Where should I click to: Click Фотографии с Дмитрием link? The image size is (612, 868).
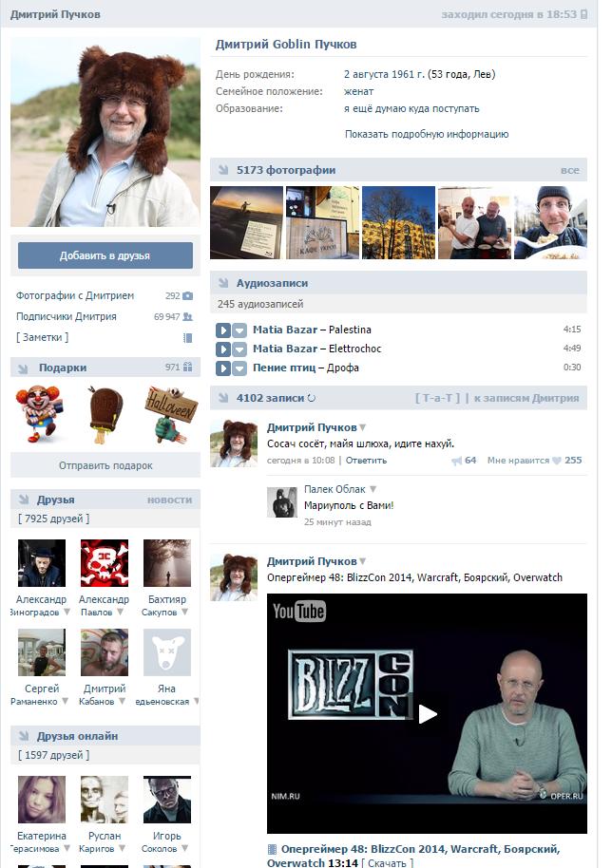coord(75,295)
